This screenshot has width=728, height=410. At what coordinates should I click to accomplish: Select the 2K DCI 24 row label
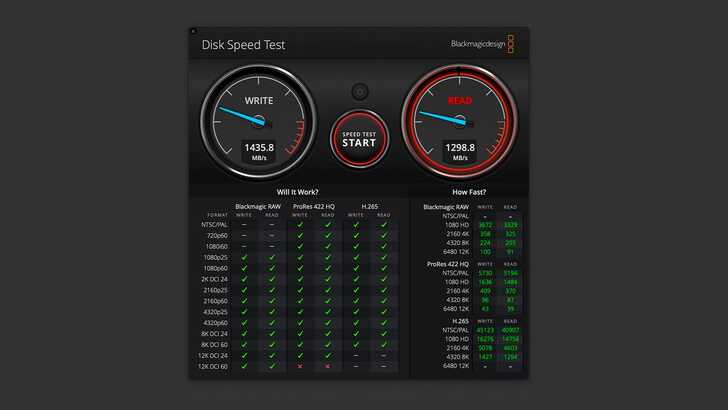pyautogui.click(x=214, y=279)
